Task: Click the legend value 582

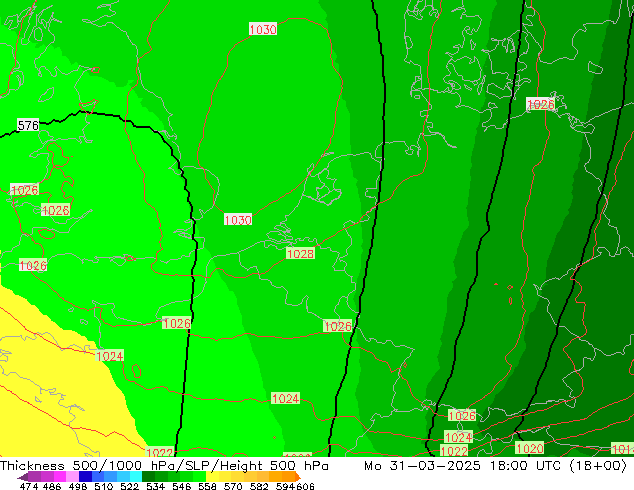Action: [x=259, y=486]
